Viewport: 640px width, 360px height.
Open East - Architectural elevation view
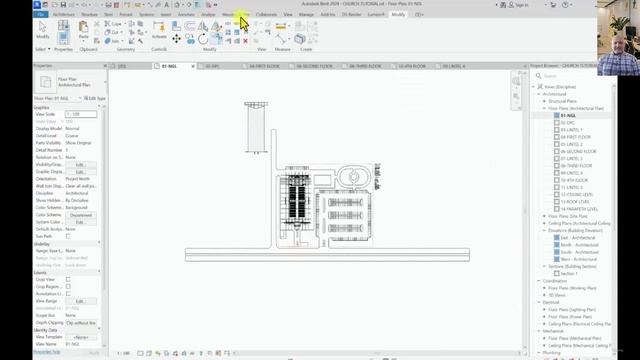(578, 238)
